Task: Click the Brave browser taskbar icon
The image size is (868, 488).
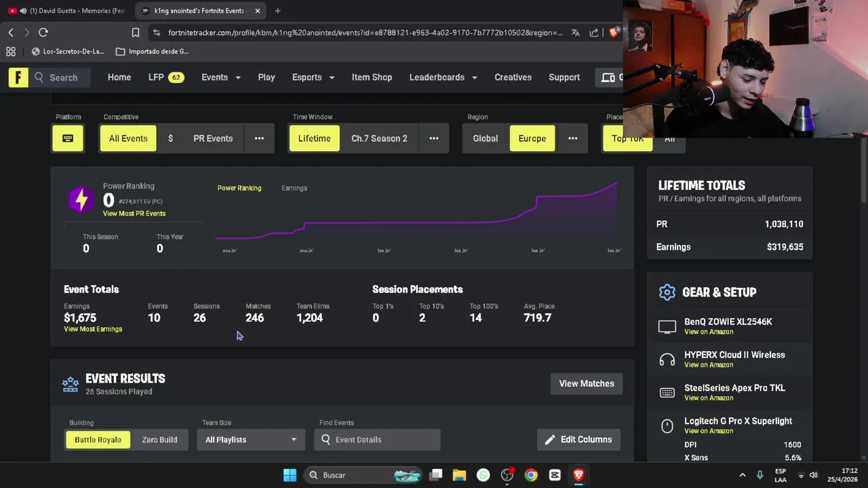Action: coord(578,475)
